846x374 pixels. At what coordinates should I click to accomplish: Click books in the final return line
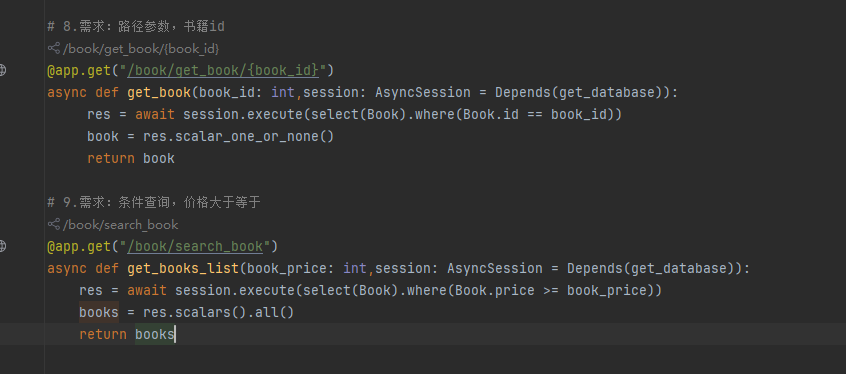coord(155,335)
